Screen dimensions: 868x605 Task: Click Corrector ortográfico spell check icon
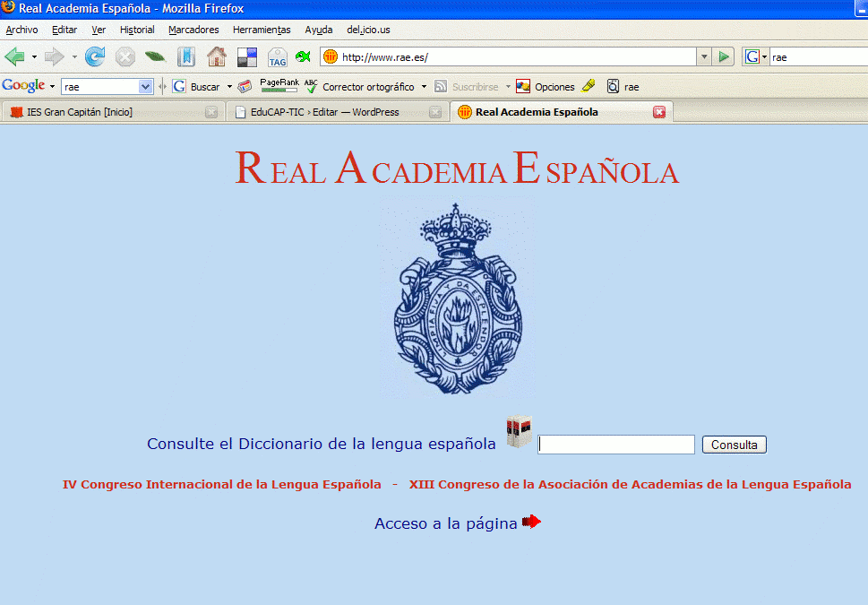click(311, 86)
